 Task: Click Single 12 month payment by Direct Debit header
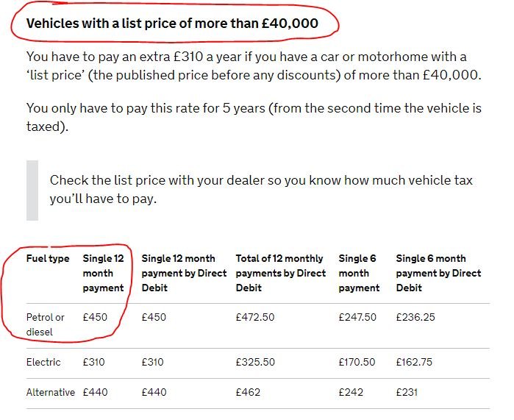pyautogui.click(x=184, y=273)
